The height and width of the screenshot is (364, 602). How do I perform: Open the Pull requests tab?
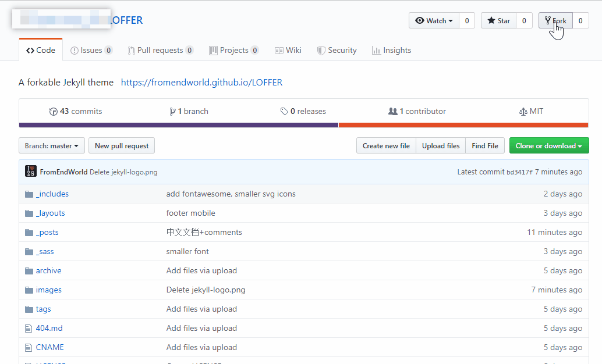pyautogui.click(x=161, y=50)
